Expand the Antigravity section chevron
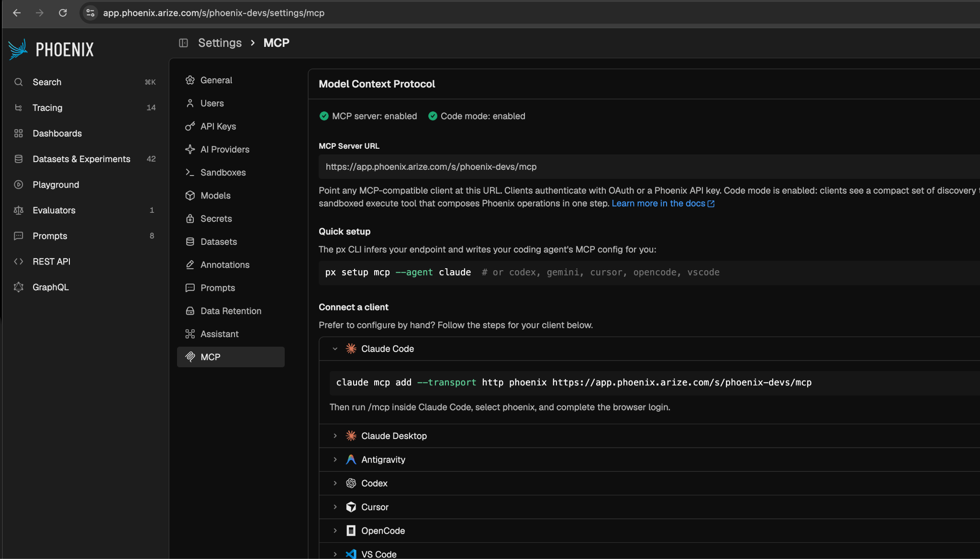The image size is (980, 559). tap(335, 460)
